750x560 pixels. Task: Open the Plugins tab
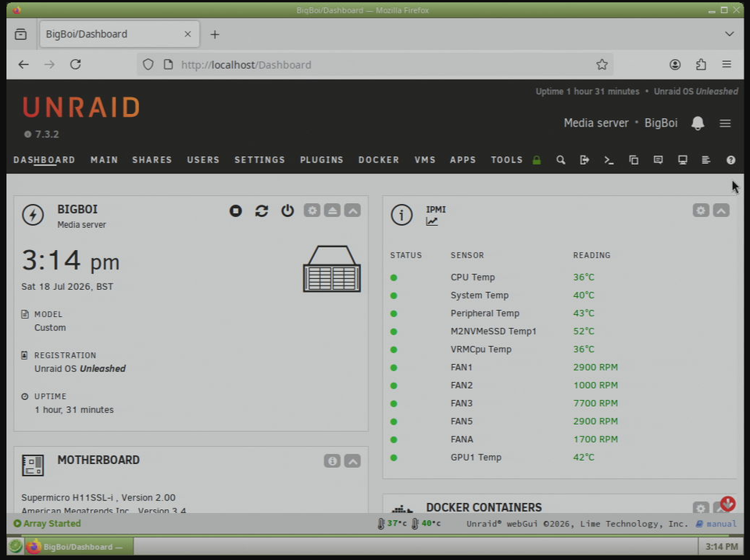tap(322, 160)
